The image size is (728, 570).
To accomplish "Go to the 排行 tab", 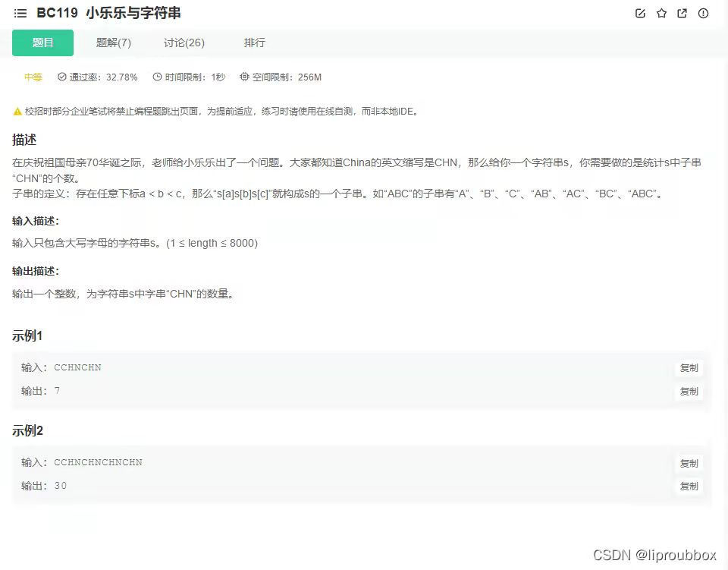I will [x=255, y=43].
